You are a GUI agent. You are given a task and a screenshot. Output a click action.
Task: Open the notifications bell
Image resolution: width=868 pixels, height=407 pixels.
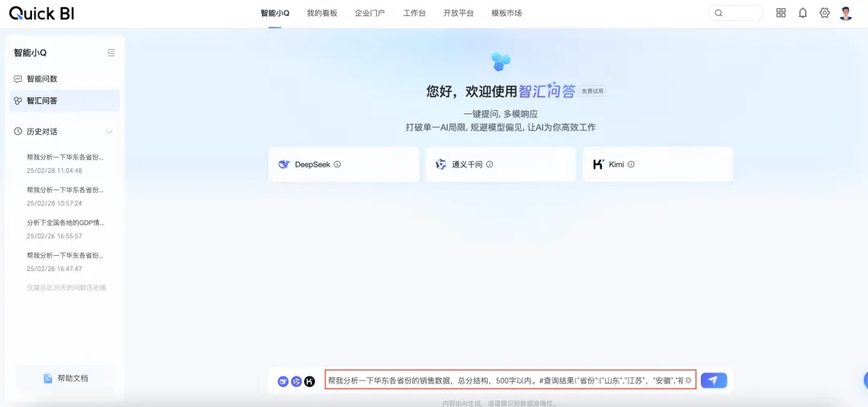click(x=803, y=13)
